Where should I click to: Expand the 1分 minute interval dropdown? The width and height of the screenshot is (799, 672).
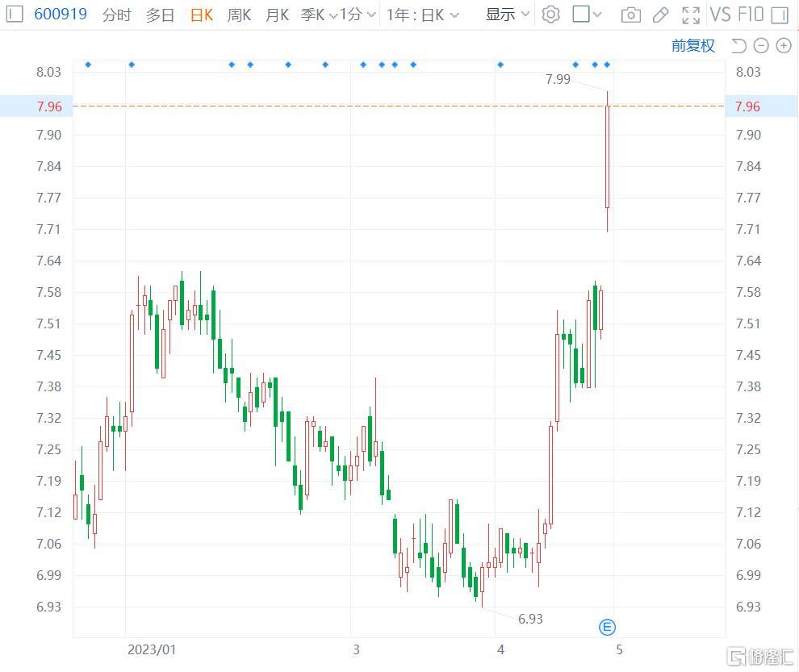point(358,15)
